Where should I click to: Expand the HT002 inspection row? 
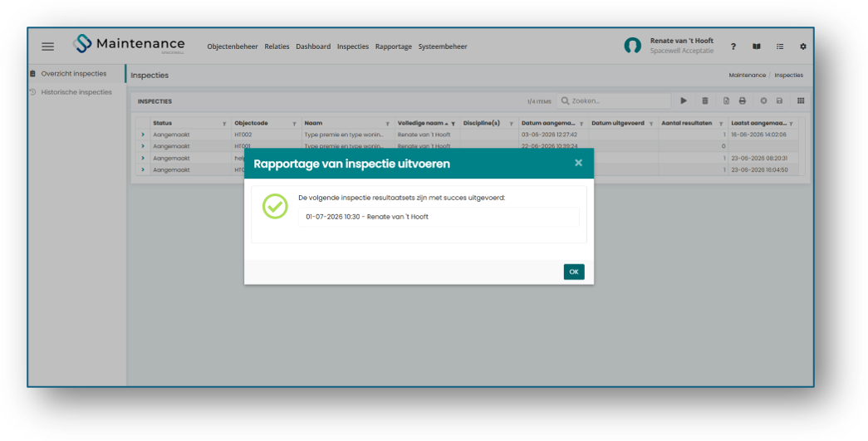[x=143, y=135]
